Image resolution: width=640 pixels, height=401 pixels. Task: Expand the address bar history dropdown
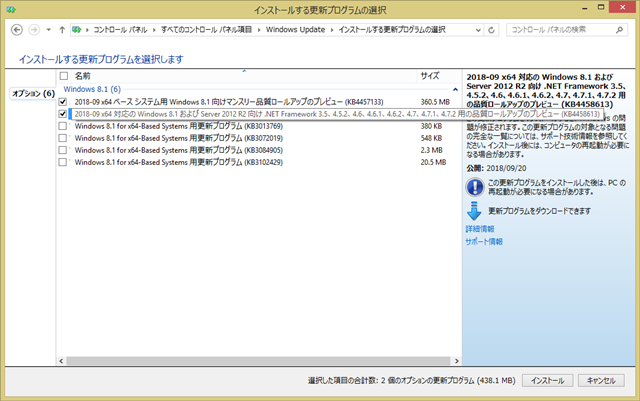[x=478, y=30]
